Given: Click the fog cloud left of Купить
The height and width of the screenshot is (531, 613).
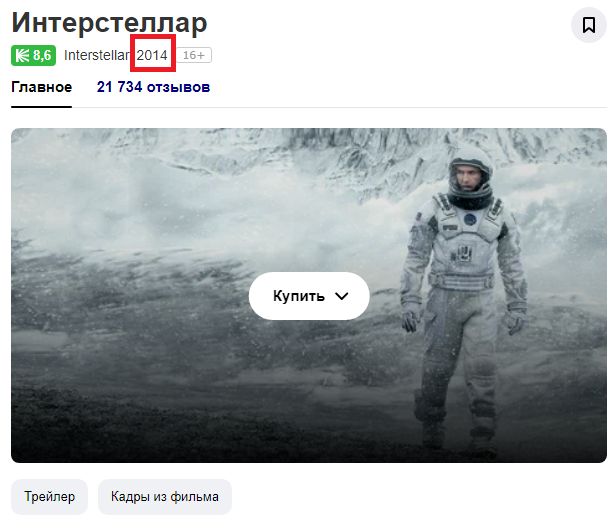Looking at the screenshot, I should pos(129,219).
